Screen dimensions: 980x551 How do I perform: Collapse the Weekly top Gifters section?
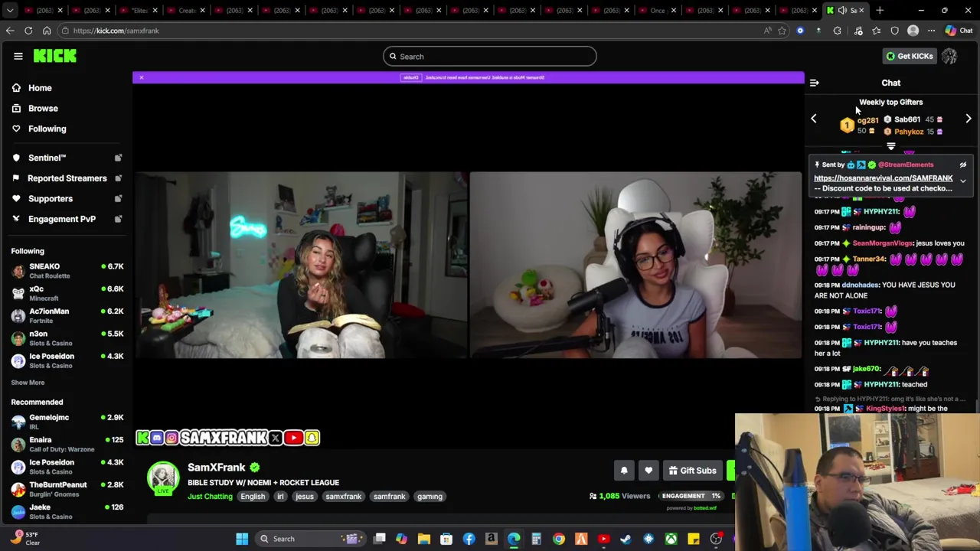[x=890, y=145]
